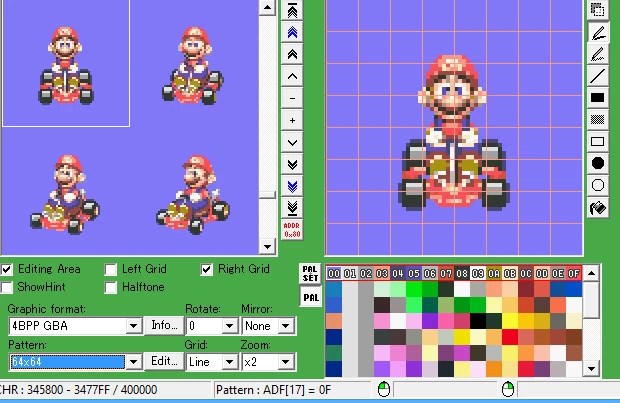Select palette column 07 header
Screen dimensions: 620x403
point(446,273)
